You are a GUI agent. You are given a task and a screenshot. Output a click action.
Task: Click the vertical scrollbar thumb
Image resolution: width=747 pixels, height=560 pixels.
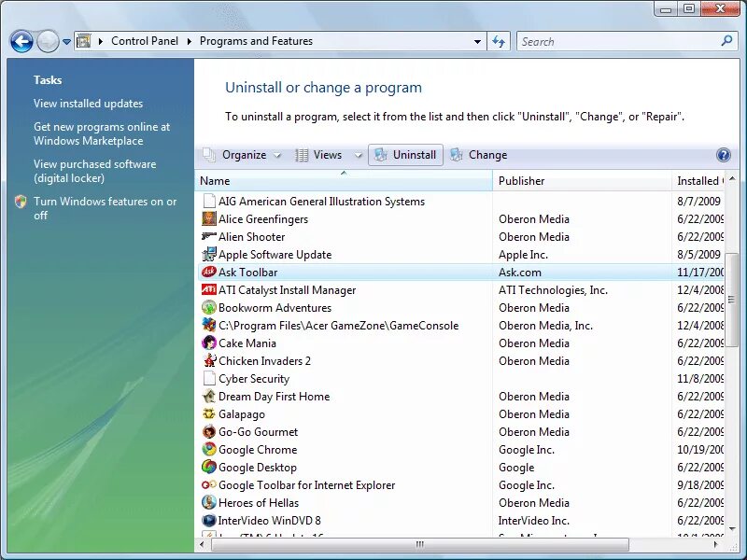pos(731,299)
